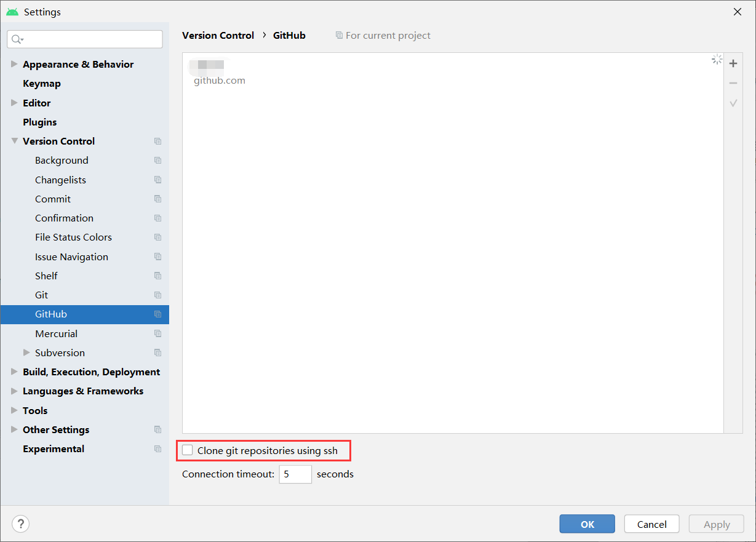Click the Version Control breadcrumb link
Image resolution: width=756 pixels, height=542 pixels.
[x=218, y=35]
